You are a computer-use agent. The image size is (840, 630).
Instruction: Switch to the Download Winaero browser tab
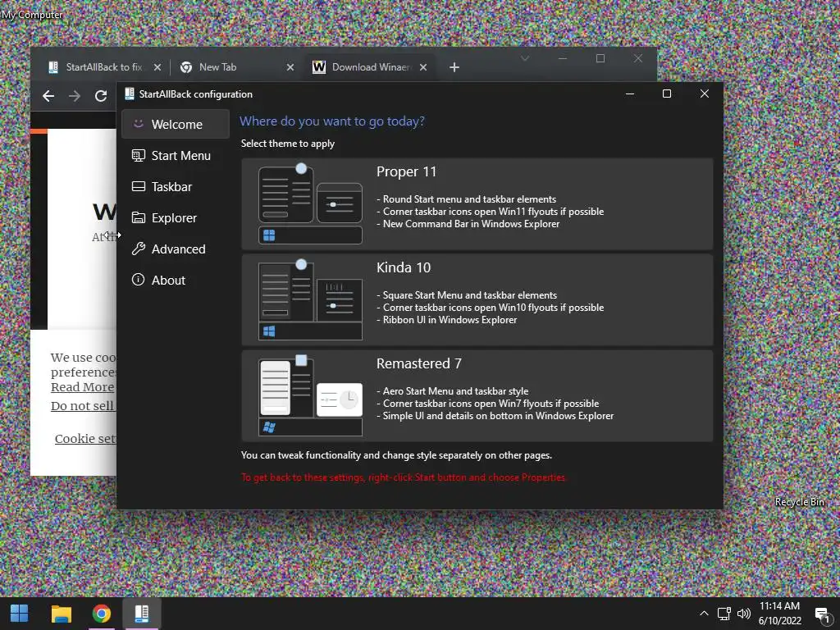368,67
